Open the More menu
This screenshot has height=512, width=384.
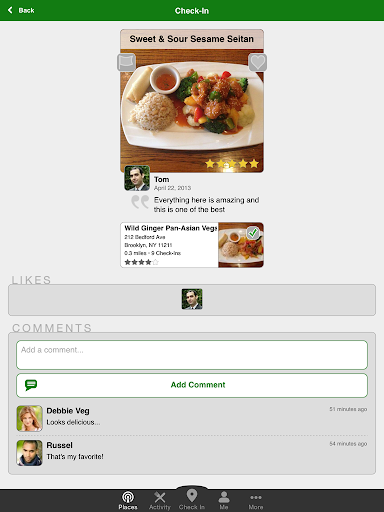pos(256,500)
